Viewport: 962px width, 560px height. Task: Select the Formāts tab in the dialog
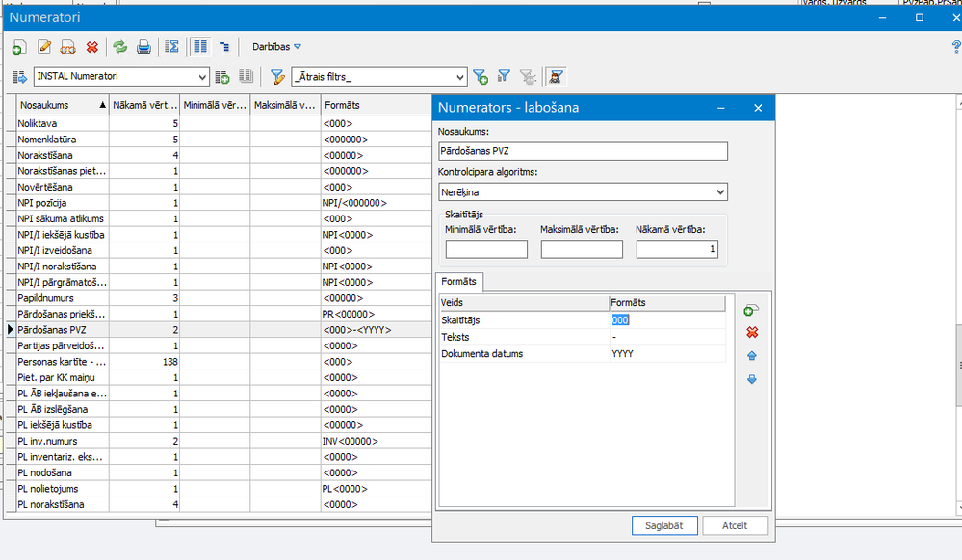pyautogui.click(x=458, y=281)
